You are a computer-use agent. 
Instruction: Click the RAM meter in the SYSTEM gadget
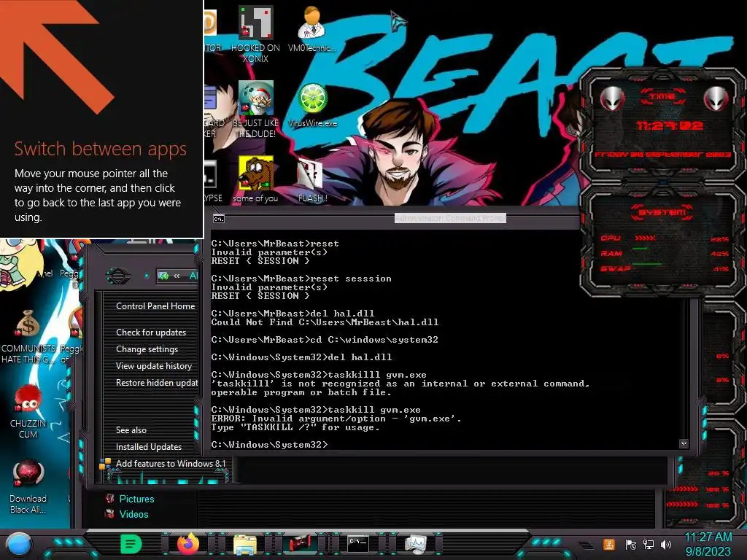[665, 253]
